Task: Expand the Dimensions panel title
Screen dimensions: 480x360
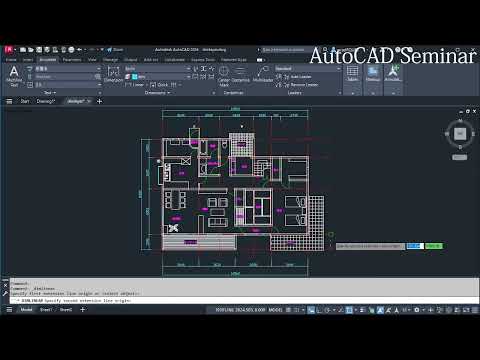Action: click(157, 93)
